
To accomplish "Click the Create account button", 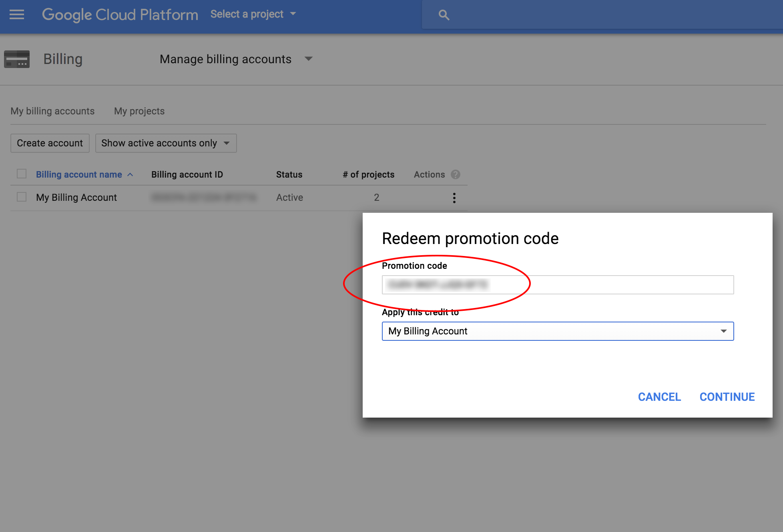I will [x=50, y=143].
